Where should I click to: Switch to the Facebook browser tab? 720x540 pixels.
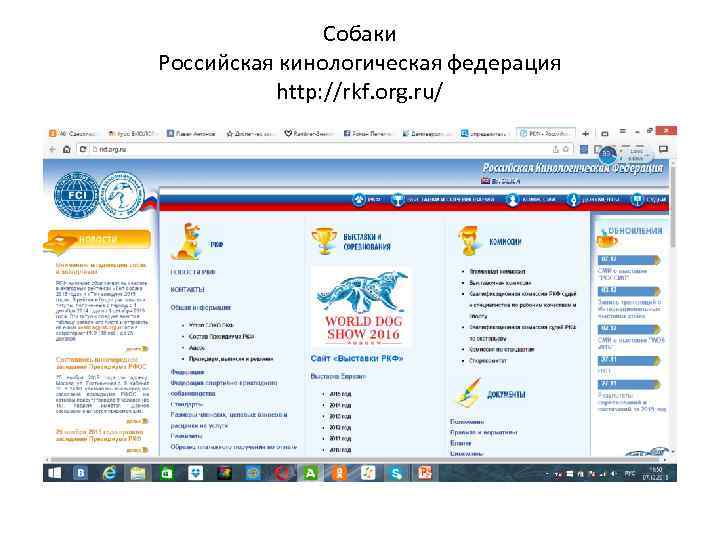click(x=367, y=134)
